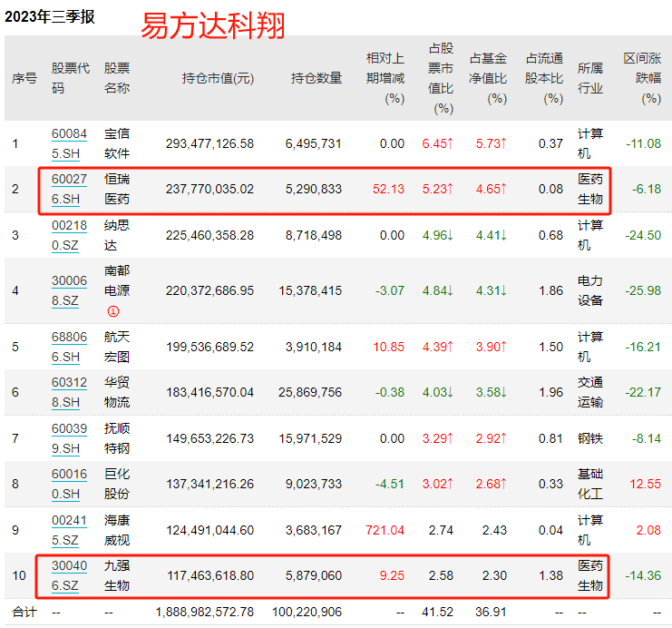Click the 区间涨跌幅(%) column header
The height and width of the screenshot is (628, 672).
[642, 78]
